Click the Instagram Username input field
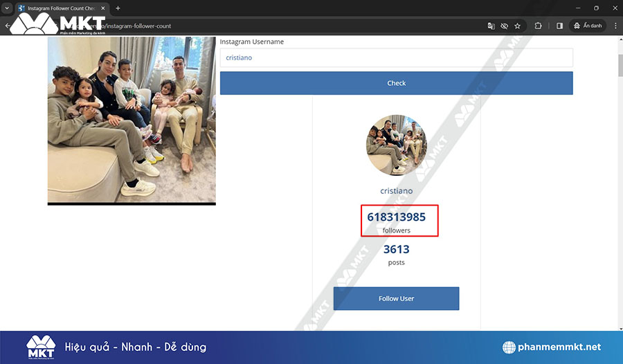The width and height of the screenshot is (623, 364). click(396, 57)
